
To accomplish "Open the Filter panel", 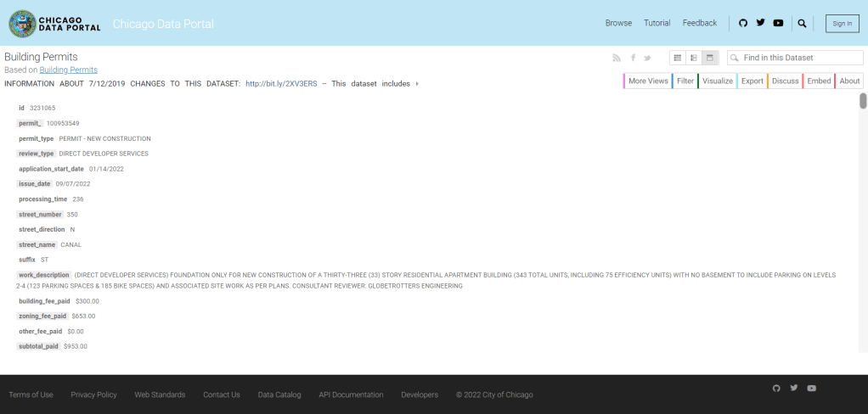I will (x=685, y=81).
